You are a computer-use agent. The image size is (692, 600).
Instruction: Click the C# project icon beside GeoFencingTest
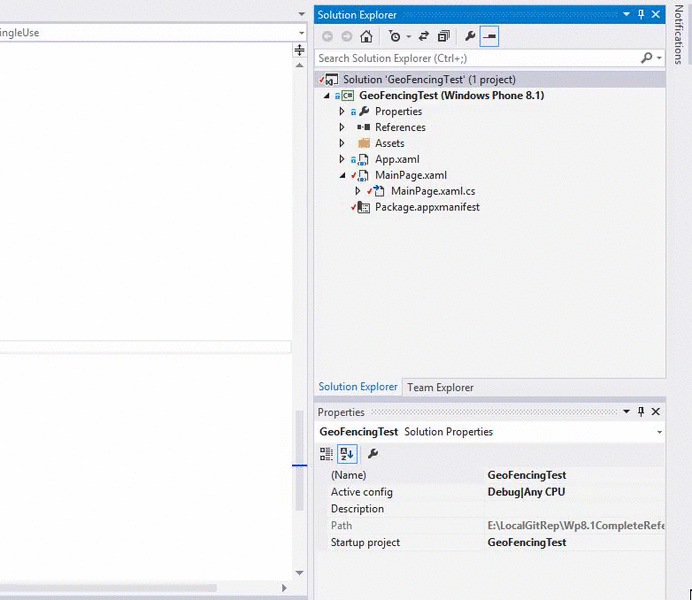coord(348,95)
